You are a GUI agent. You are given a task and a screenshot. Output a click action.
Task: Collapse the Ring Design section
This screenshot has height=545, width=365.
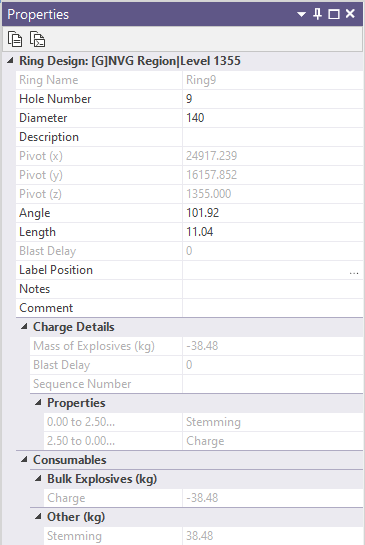point(10,61)
